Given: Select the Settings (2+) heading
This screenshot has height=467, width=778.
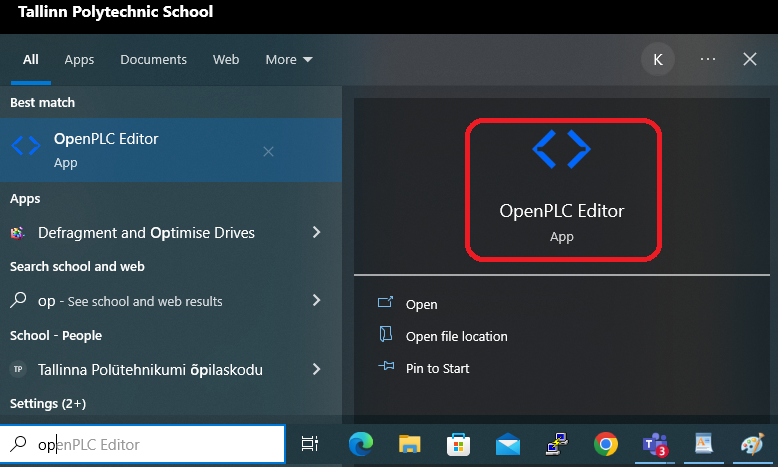Looking at the screenshot, I should coord(48,403).
